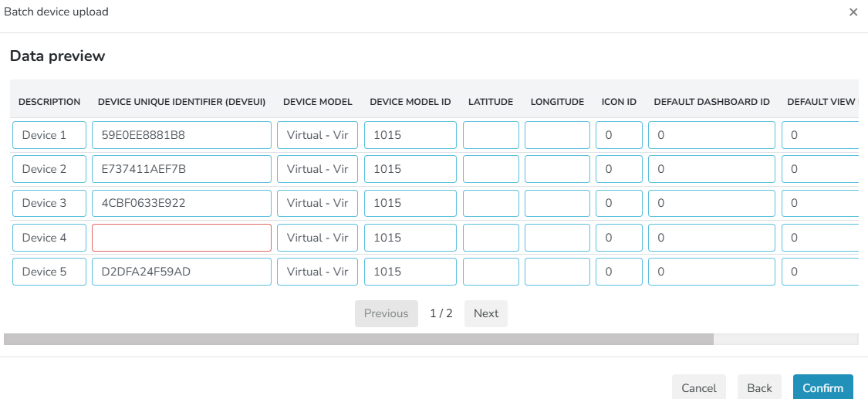Select the Icon ID field for Device 2
This screenshot has width=868, height=399.
619,169
